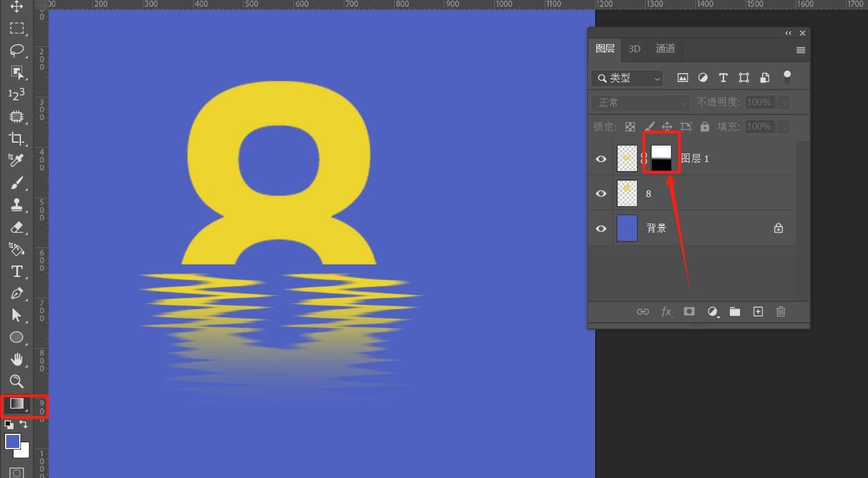This screenshot has width=868, height=478.
Task: Toggle visibility of layer 8
Action: 601,194
